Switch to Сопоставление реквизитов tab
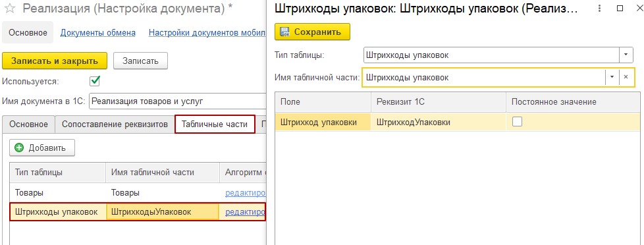The height and width of the screenshot is (245, 644). coord(115,124)
